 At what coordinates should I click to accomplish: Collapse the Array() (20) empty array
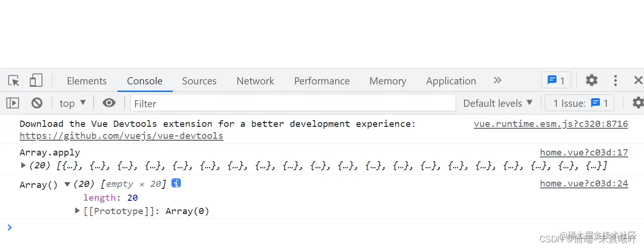(x=67, y=184)
